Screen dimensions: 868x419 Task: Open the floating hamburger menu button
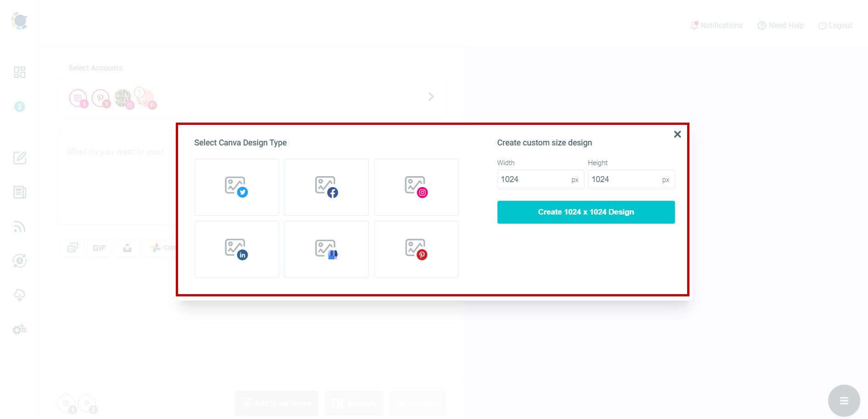point(844,400)
